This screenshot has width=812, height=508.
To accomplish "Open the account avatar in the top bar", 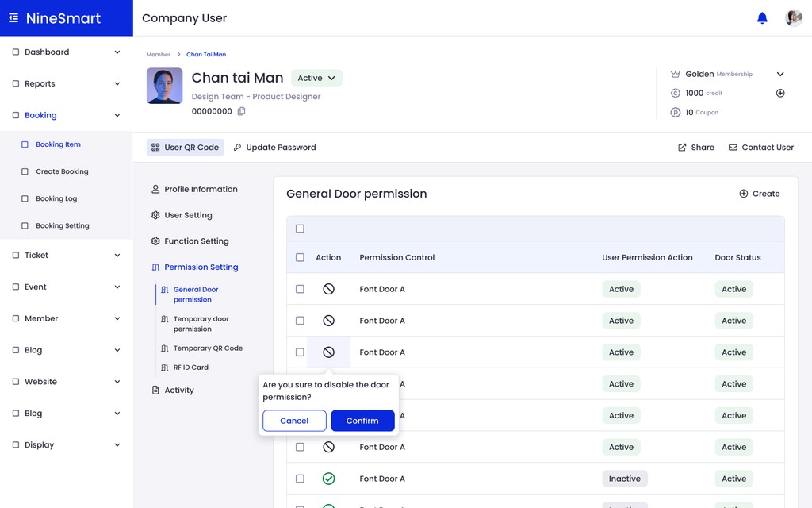I will coord(793,18).
